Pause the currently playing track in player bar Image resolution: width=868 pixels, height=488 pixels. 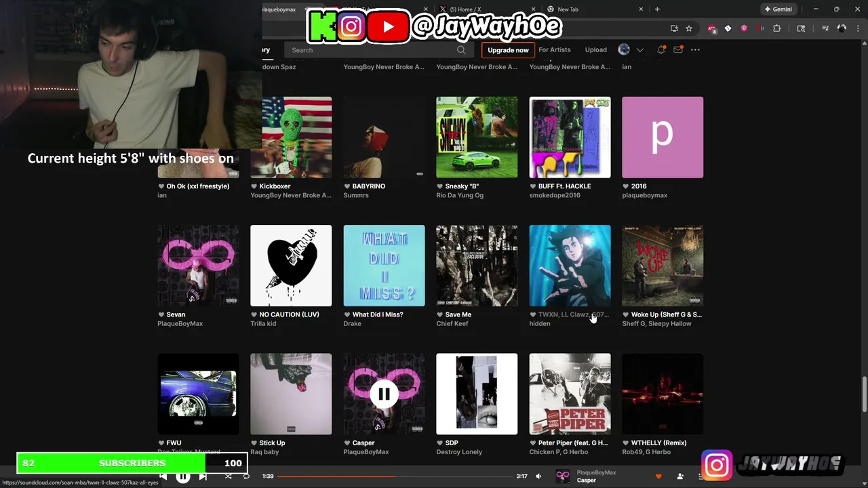183,476
